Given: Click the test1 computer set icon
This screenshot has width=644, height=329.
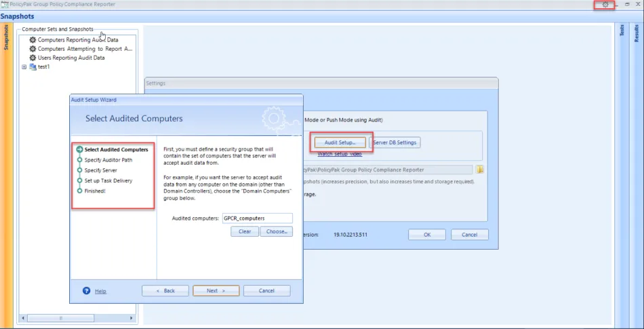Looking at the screenshot, I should (33, 66).
